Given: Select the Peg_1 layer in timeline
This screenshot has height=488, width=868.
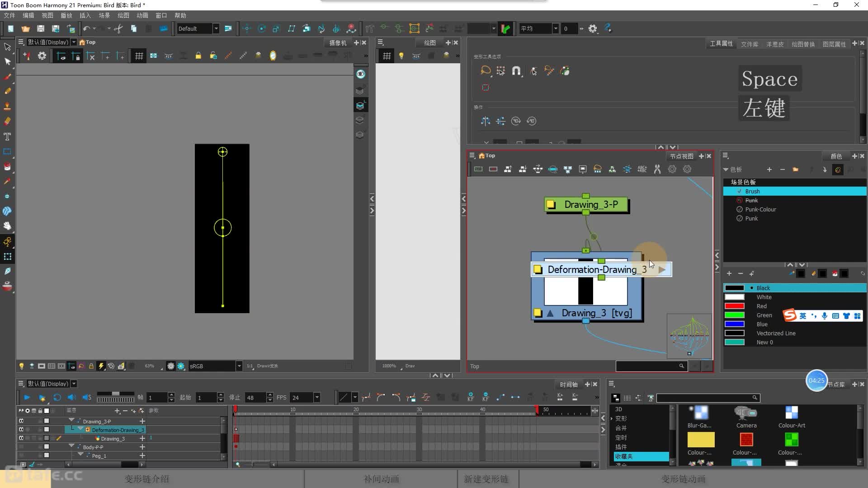Looking at the screenshot, I should 99,455.
